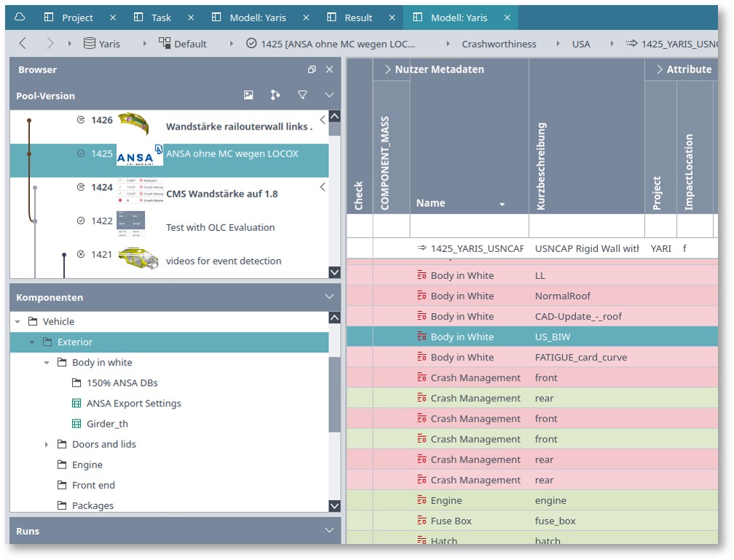
Task: Collapse the Exterior folder
Action: click(32, 342)
